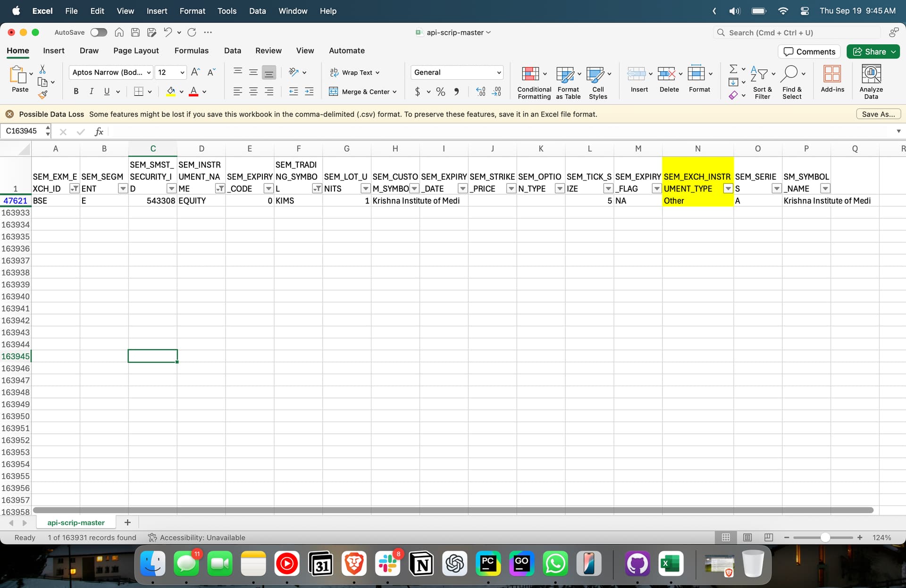Toggle the AutoSave switch
906x588 pixels.
coord(99,32)
